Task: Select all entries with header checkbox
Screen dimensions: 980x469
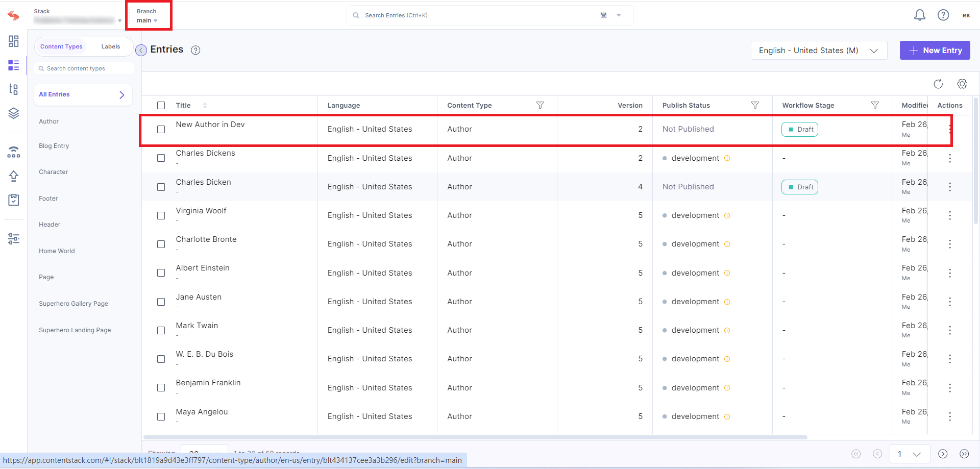Action: pos(161,106)
